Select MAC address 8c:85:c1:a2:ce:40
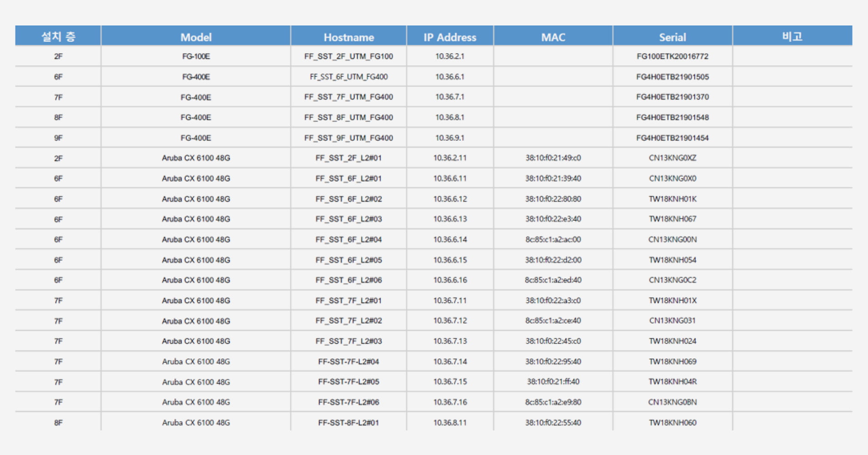The image size is (868, 455). pyautogui.click(x=553, y=321)
